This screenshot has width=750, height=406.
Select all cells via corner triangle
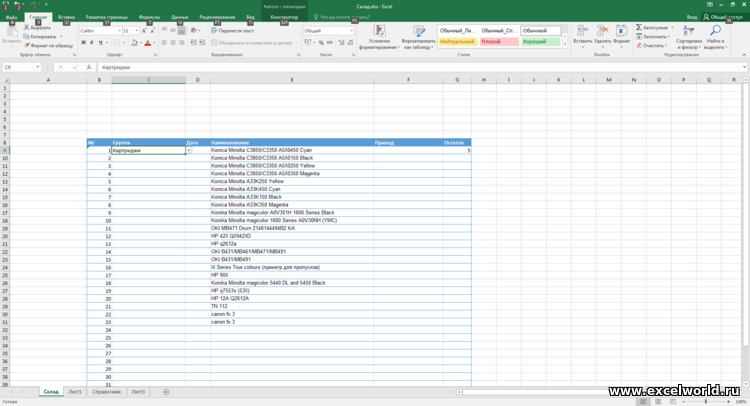point(6,80)
